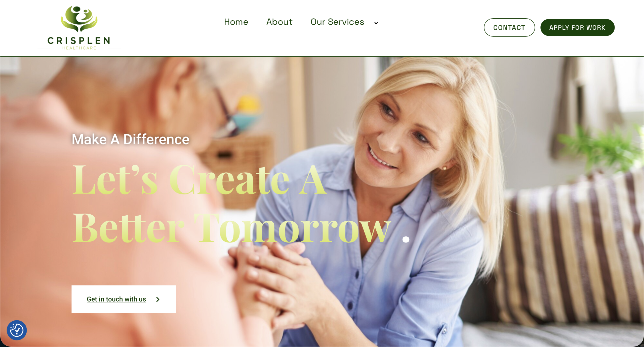Select the white dot after Tomorrow

(406, 239)
